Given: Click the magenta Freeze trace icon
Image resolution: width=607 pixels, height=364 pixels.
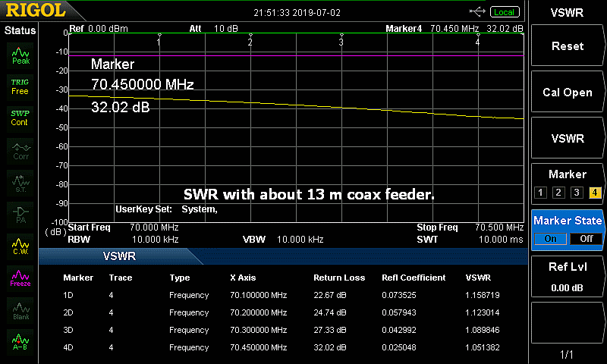Looking at the screenshot, I should [20, 278].
